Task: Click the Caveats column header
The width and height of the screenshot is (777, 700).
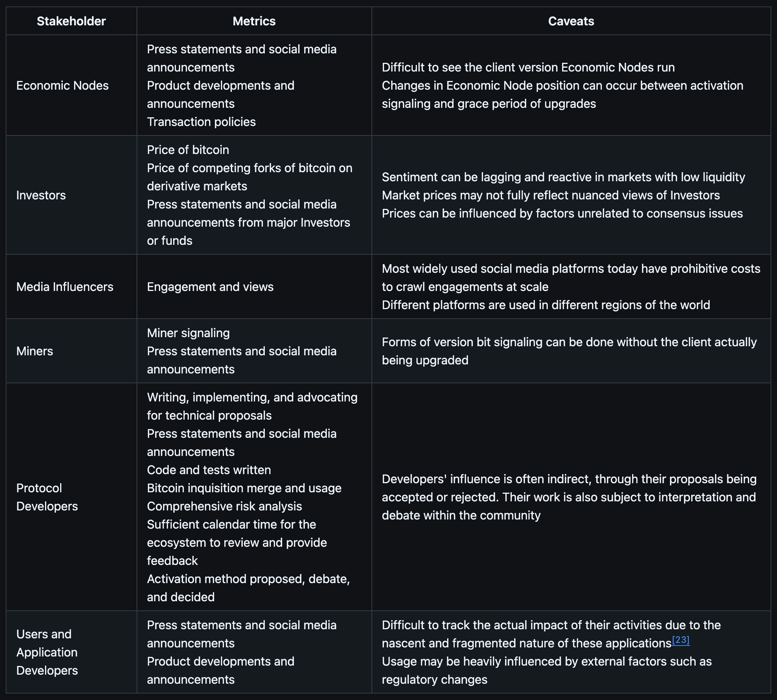Action: [570, 21]
